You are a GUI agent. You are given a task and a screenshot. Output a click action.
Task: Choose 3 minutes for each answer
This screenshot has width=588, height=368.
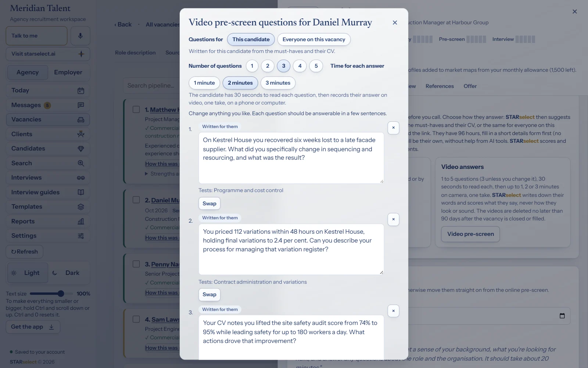[x=278, y=83]
